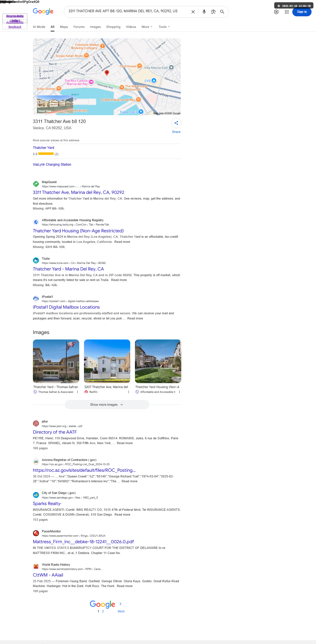Screen dimensions: 320x644
Task: Click The Warehouse Restaurant marker
Action: point(122,87)
